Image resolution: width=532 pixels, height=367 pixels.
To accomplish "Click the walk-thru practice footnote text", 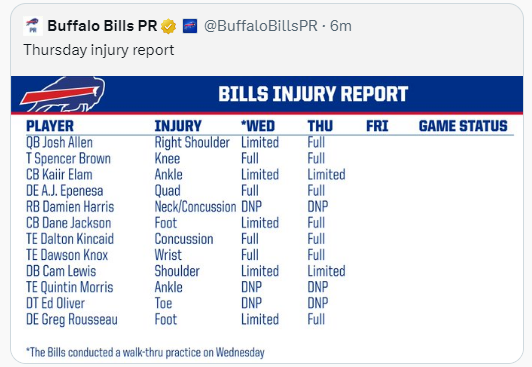I will [145, 352].
